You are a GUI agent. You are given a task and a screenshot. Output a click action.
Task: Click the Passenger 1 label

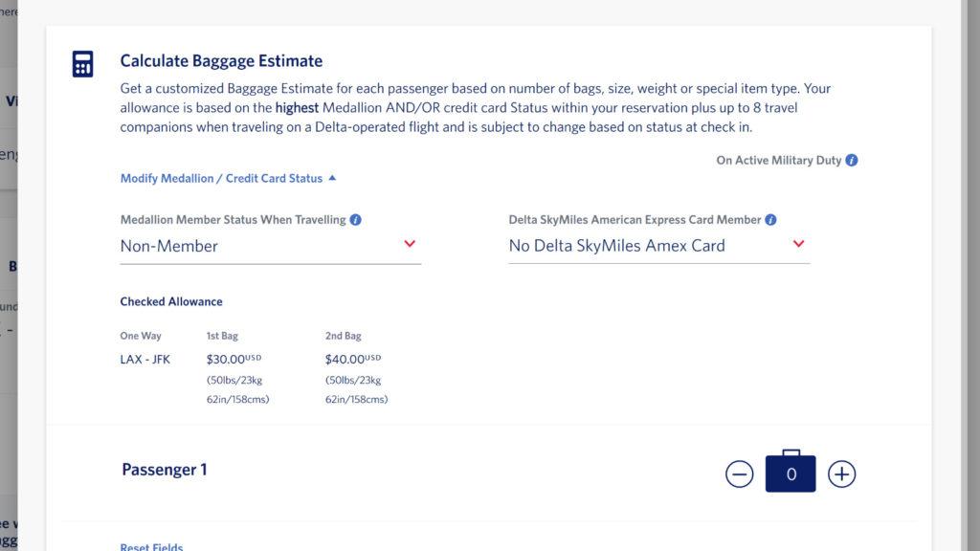165,470
